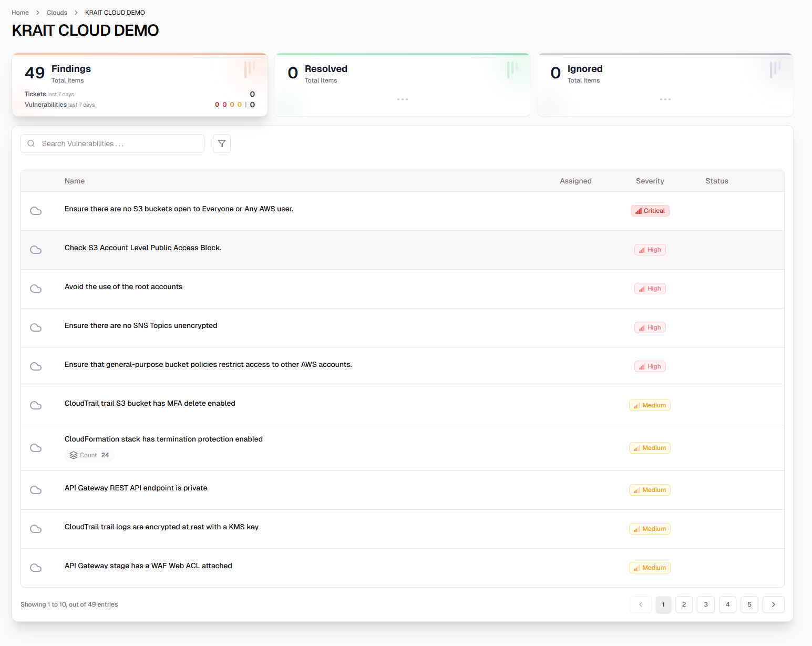Toggle the cloud icon on the root accounts finding
Viewport: 812px width, 646px height.
pos(36,289)
